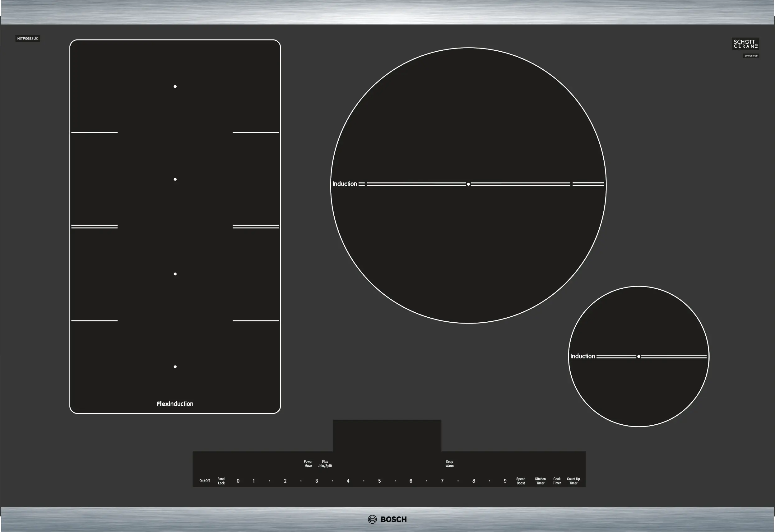
Task: Click the Bosch logo on trim
Action: coord(387,519)
